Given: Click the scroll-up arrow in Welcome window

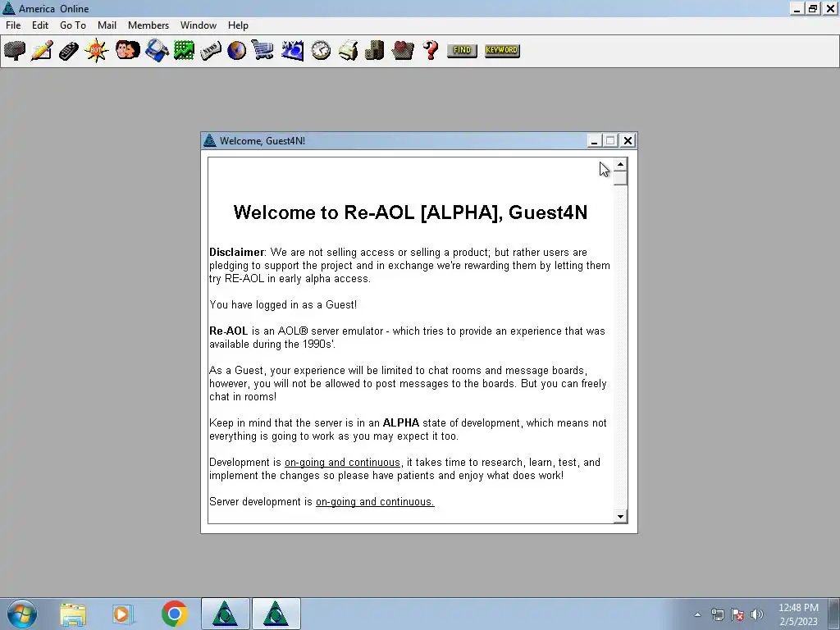Looking at the screenshot, I should [x=620, y=164].
